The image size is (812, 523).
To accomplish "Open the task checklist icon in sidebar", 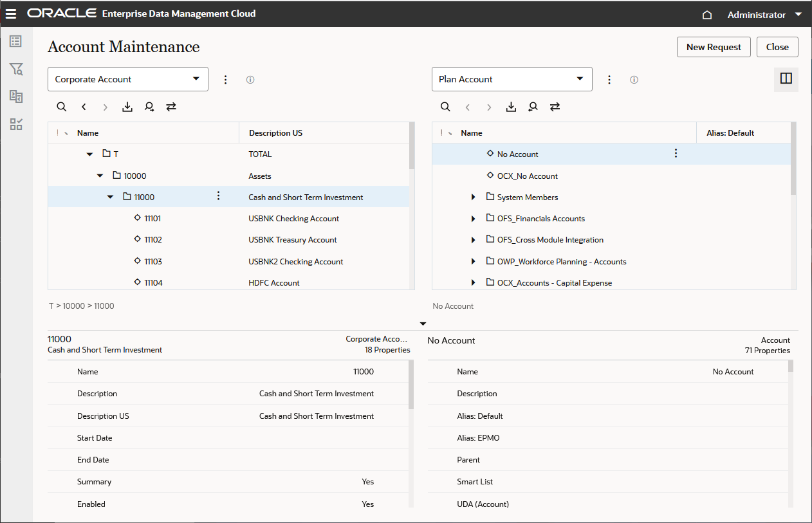I will click(16, 124).
